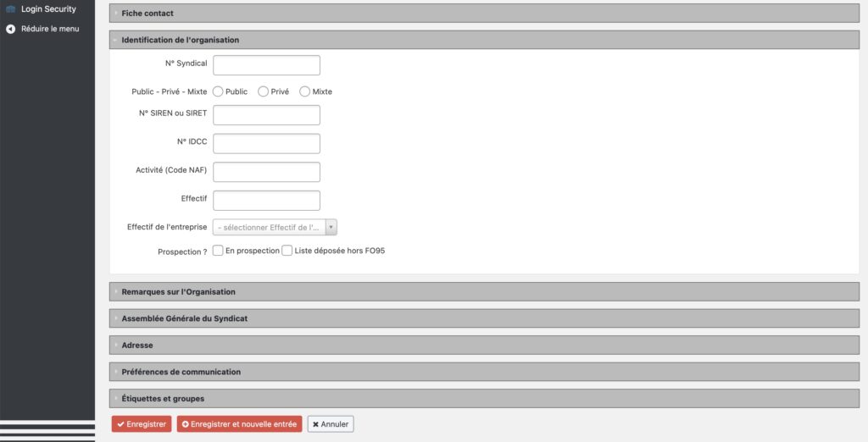Image resolution: width=868 pixels, height=442 pixels.
Task: Focus the N° SIREN ou SIRET field
Action: (x=266, y=115)
